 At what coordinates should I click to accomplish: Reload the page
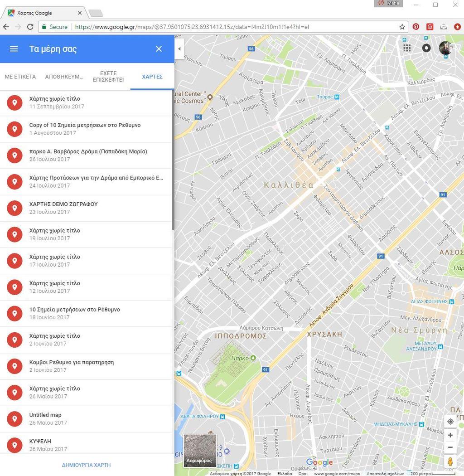30,27
